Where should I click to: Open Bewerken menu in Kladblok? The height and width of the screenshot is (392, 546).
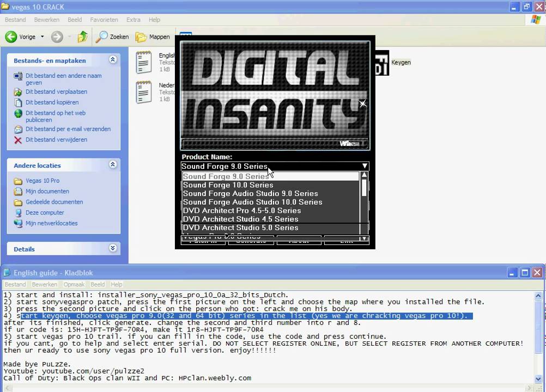(44, 285)
